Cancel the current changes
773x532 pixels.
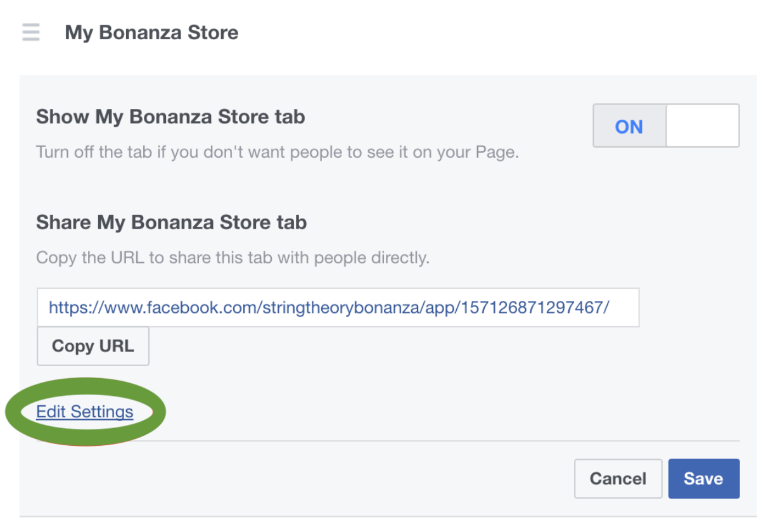pyautogui.click(x=618, y=479)
